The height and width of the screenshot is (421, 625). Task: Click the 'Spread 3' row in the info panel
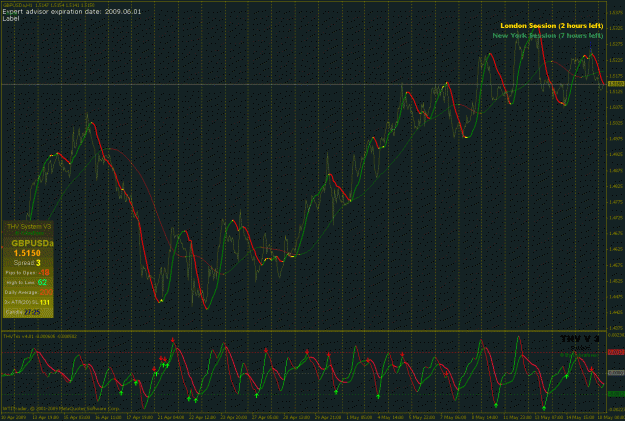[x=28, y=263]
